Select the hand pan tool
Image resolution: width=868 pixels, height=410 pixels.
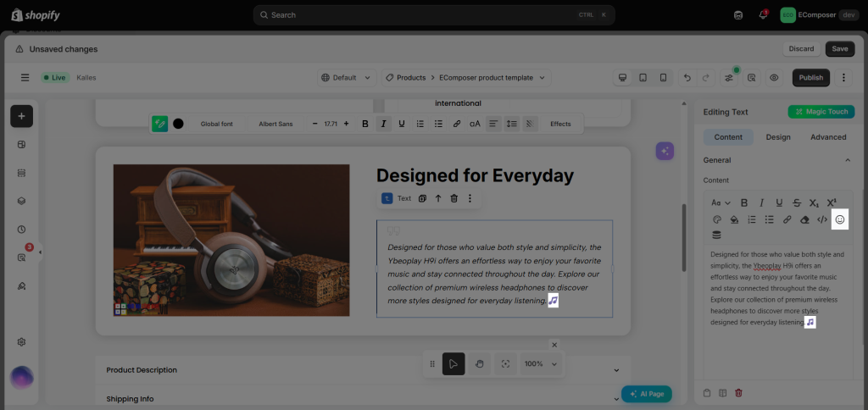[480, 363]
